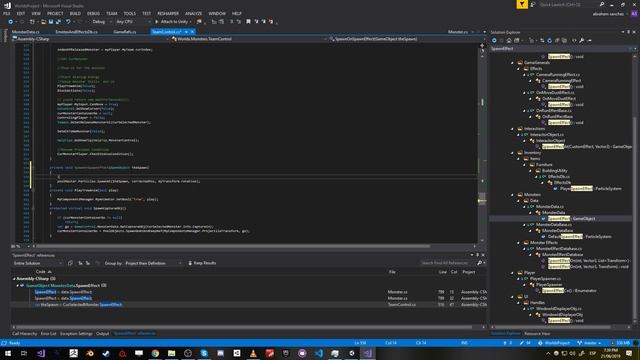
Task: Click the Navigate Backward toolbar icon
Action: tap(11, 22)
